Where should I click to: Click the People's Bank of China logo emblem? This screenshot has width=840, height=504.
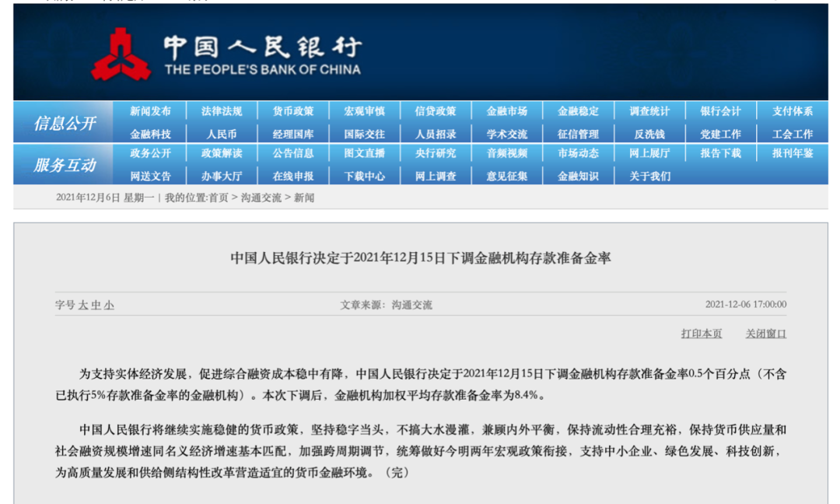[121, 55]
